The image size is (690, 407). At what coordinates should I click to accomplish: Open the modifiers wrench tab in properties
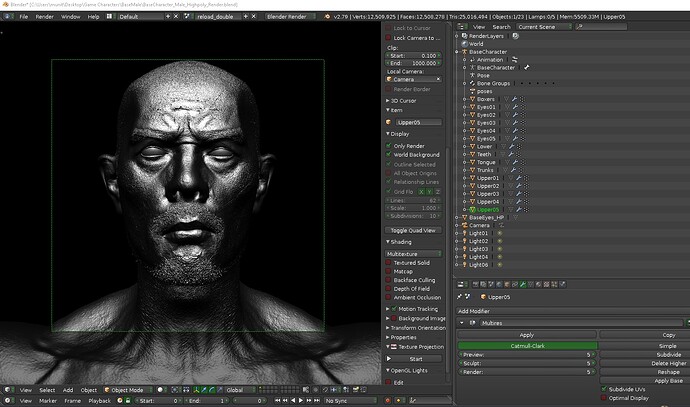(523, 285)
